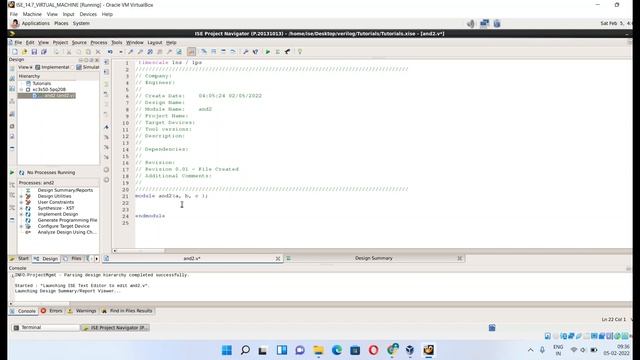Open the Places menu in guest panel
Screen dimensions: 640x360
[61, 23]
